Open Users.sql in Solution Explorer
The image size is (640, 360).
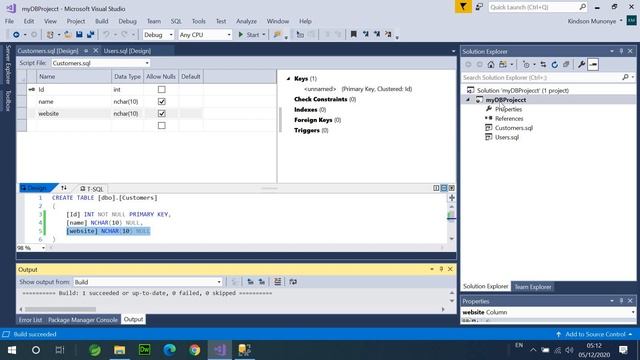click(x=507, y=137)
